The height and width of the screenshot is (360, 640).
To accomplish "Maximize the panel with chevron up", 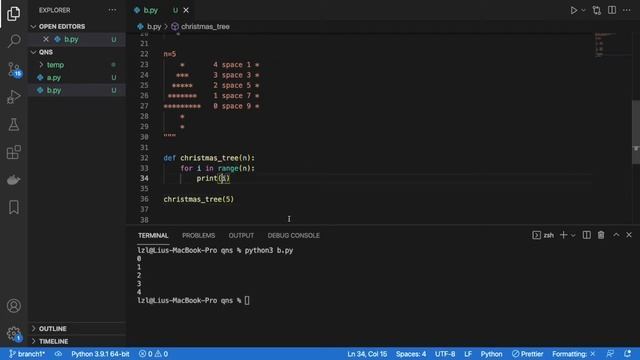I will (616, 235).
